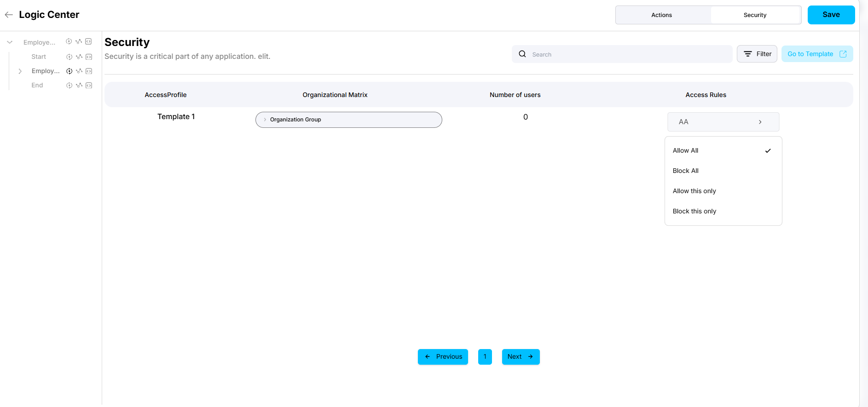Expand the nested Employ... tree node chevron
Viewport: 868px width, 407px height.
point(20,71)
